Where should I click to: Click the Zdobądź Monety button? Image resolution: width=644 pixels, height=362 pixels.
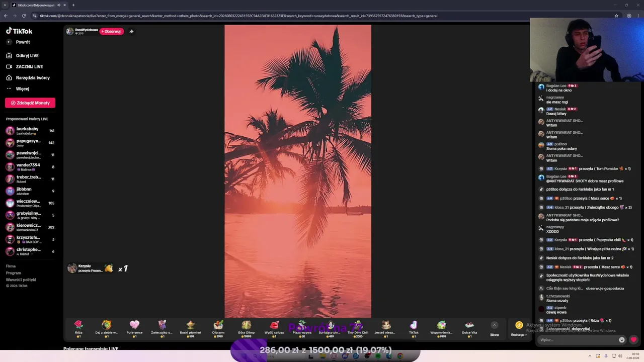click(30, 103)
